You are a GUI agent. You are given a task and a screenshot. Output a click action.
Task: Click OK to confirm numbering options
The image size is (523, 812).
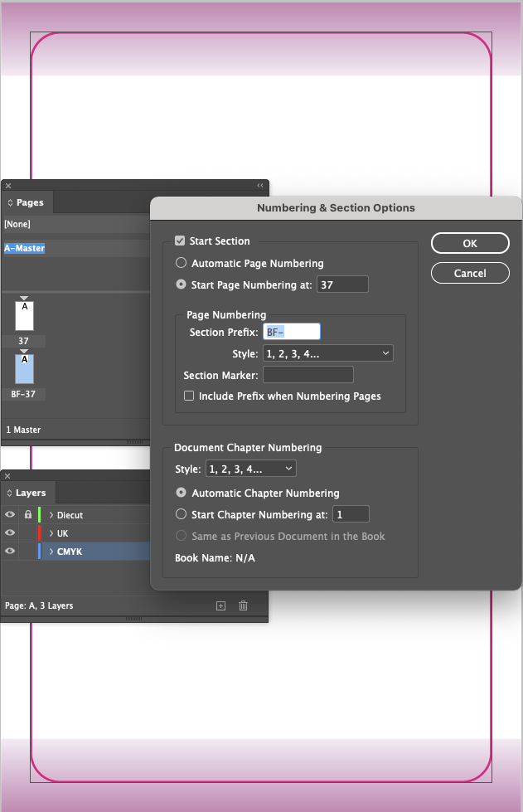(x=470, y=243)
